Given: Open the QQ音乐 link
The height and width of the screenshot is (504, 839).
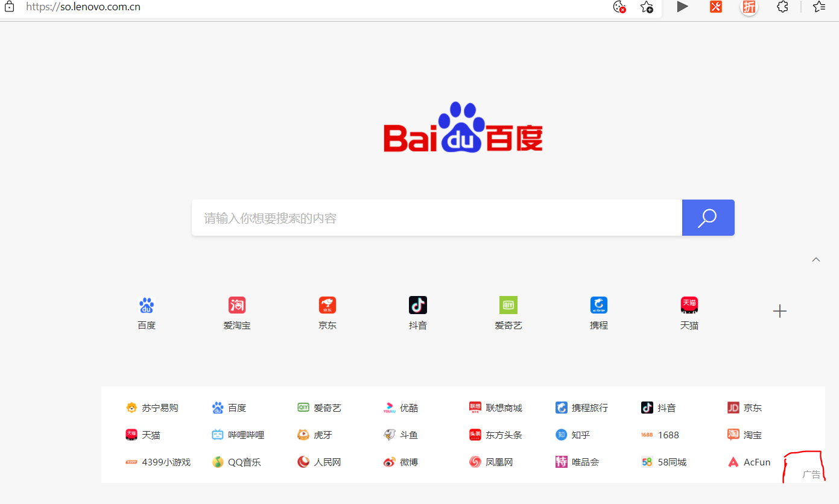Looking at the screenshot, I should (x=236, y=462).
